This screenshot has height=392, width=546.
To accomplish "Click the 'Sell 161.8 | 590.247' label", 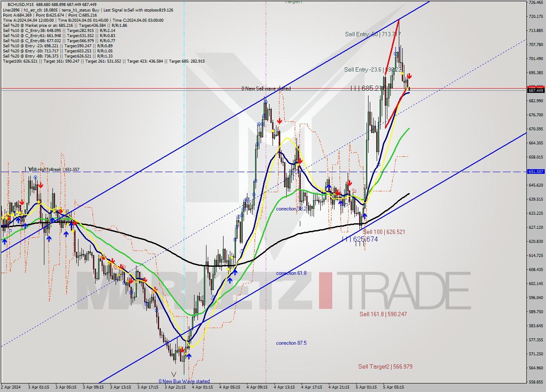I will pos(383,314).
